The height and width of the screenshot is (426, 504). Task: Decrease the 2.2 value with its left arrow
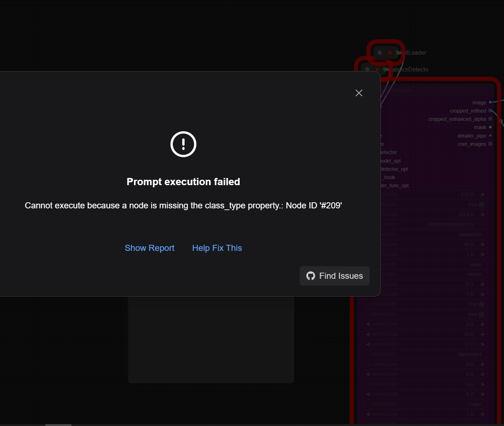[368, 345]
